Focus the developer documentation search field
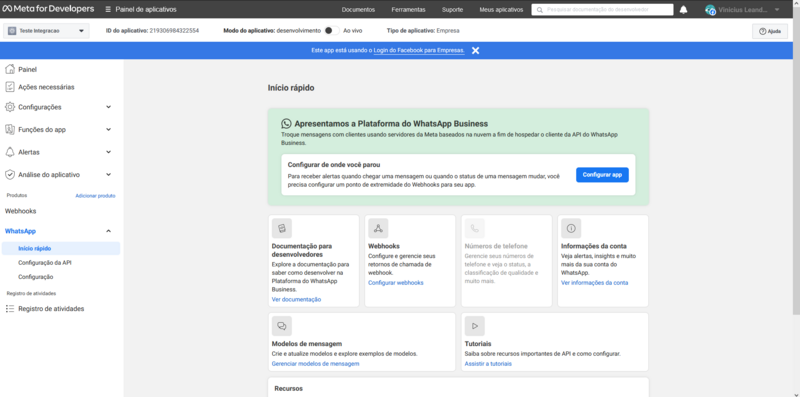The height and width of the screenshot is (397, 800). (x=602, y=10)
